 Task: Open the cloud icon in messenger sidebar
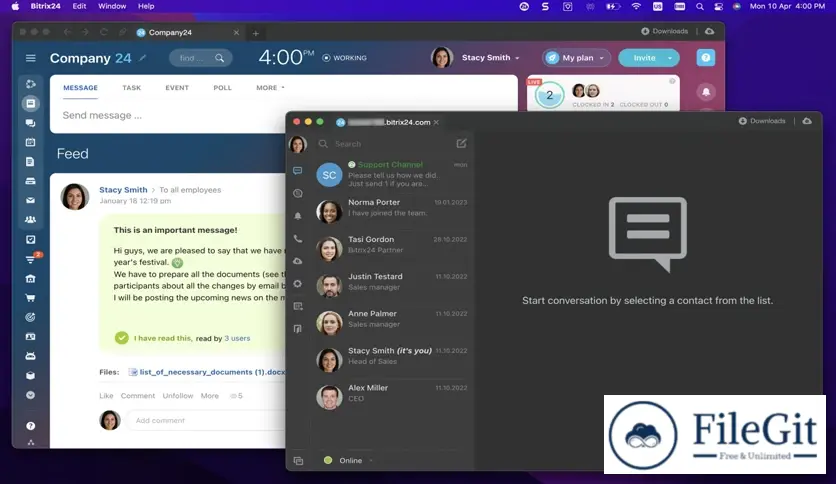[298, 261]
